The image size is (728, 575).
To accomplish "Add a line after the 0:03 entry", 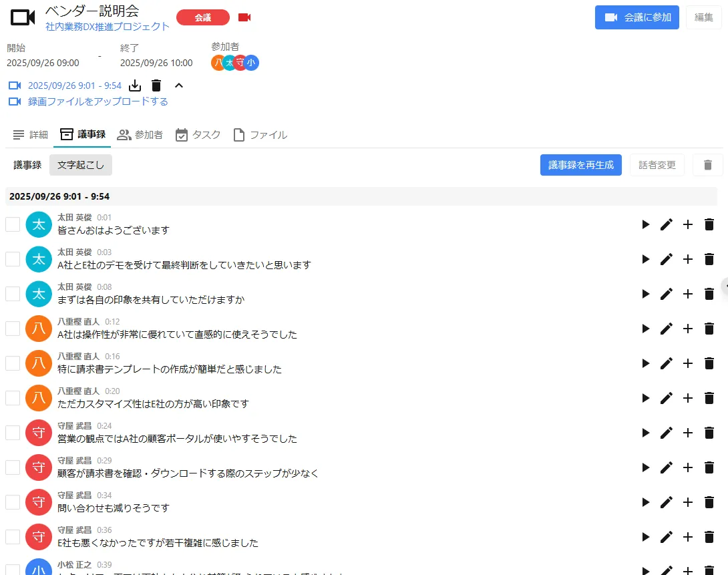I will (x=688, y=259).
